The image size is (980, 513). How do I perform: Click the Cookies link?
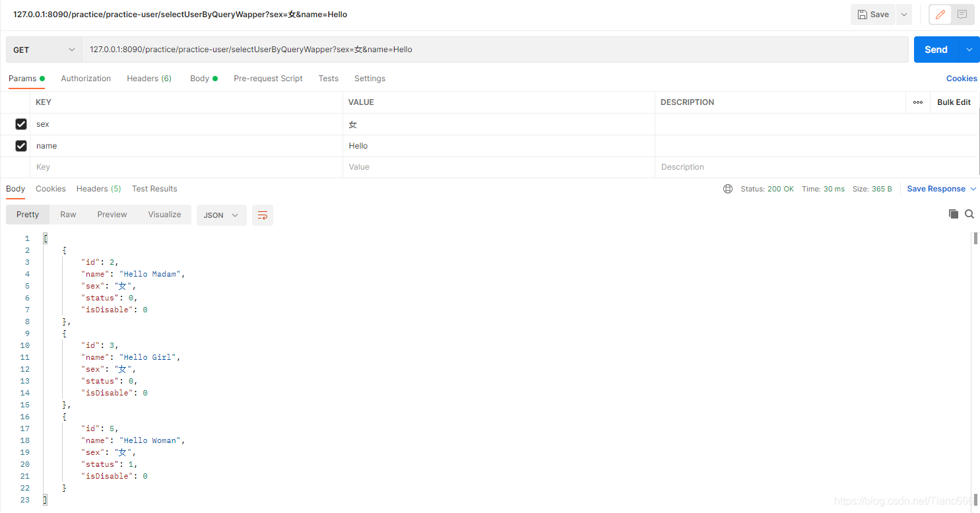pyautogui.click(x=962, y=79)
